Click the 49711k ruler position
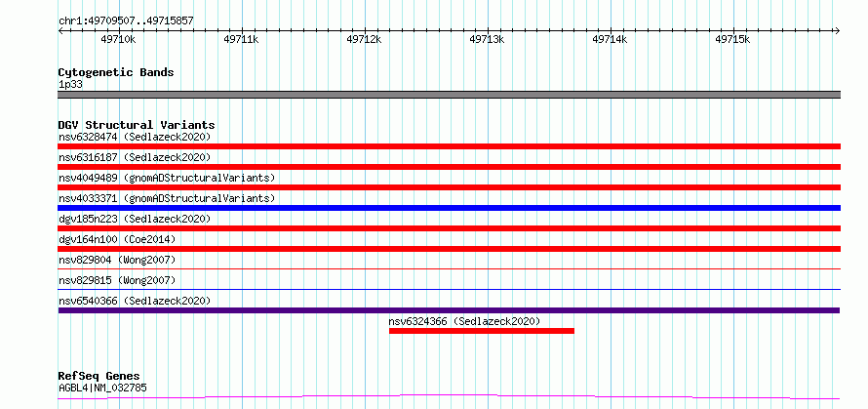 point(241,39)
